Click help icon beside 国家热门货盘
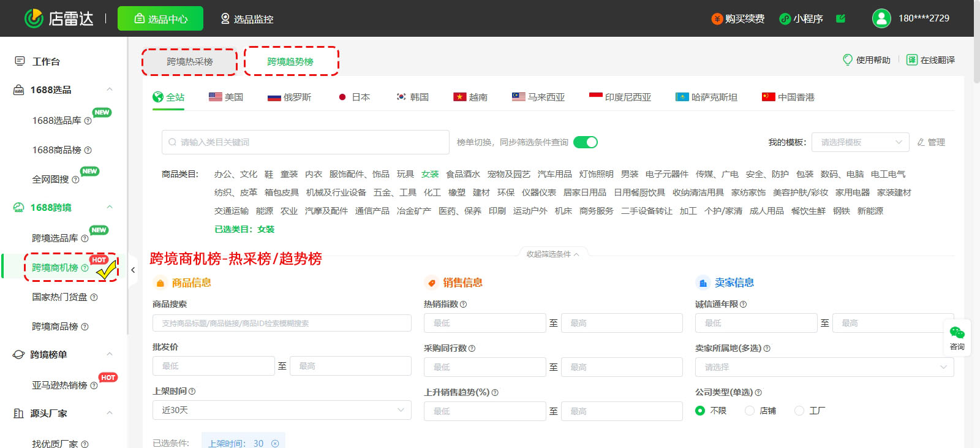Screen dimensions: 980x448 [x=94, y=297]
